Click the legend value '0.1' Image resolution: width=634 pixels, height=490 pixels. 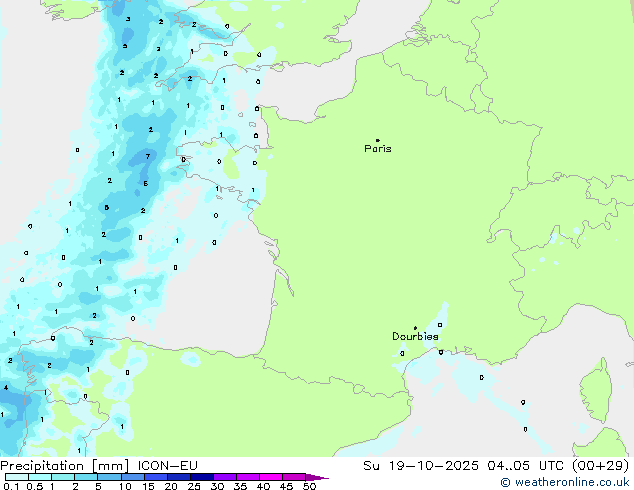pyautogui.click(x=11, y=486)
